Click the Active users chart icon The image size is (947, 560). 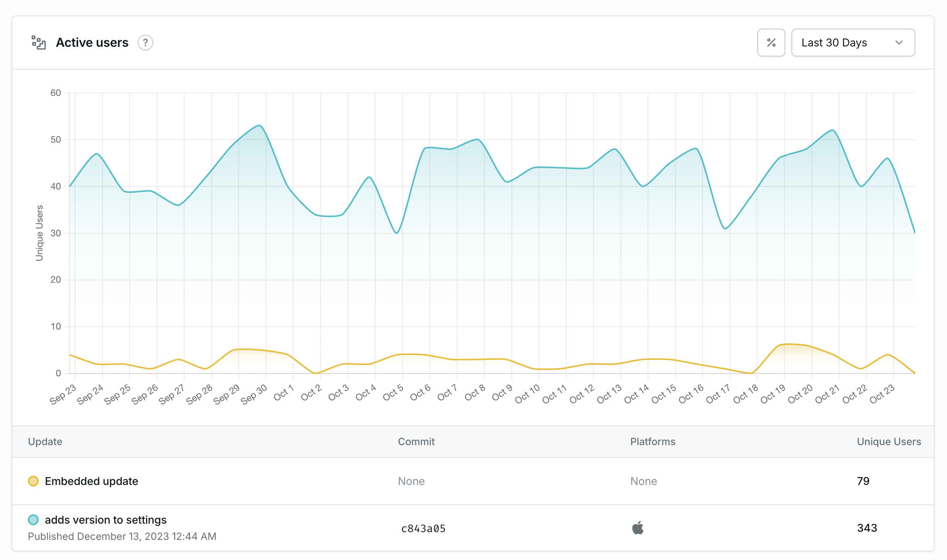pyautogui.click(x=39, y=43)
